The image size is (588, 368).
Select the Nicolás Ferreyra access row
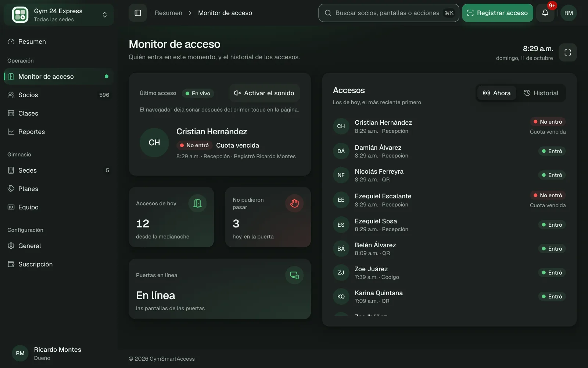(x=449, y=175)
